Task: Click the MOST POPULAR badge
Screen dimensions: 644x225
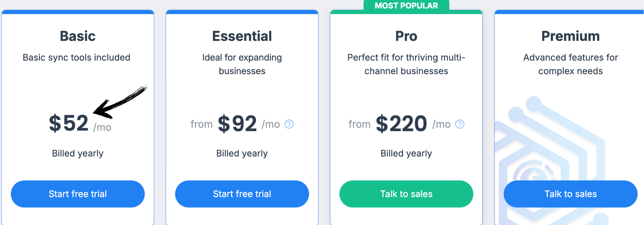Action: tap(406, 6)
